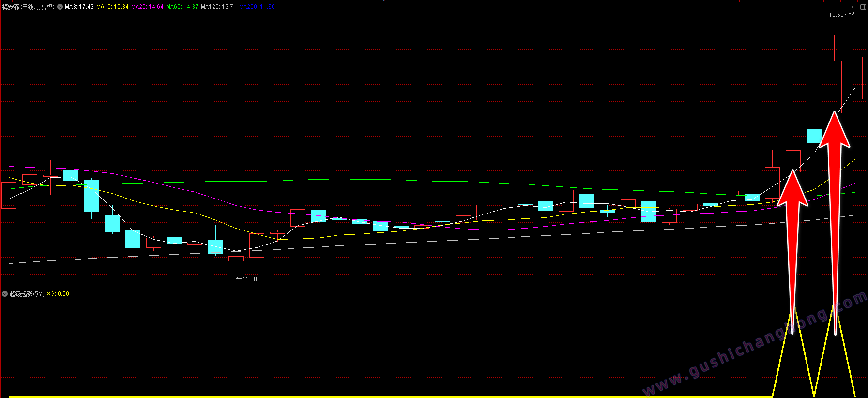
Task: Click the MA60: 14.37 value label
Action: [182, 7]
